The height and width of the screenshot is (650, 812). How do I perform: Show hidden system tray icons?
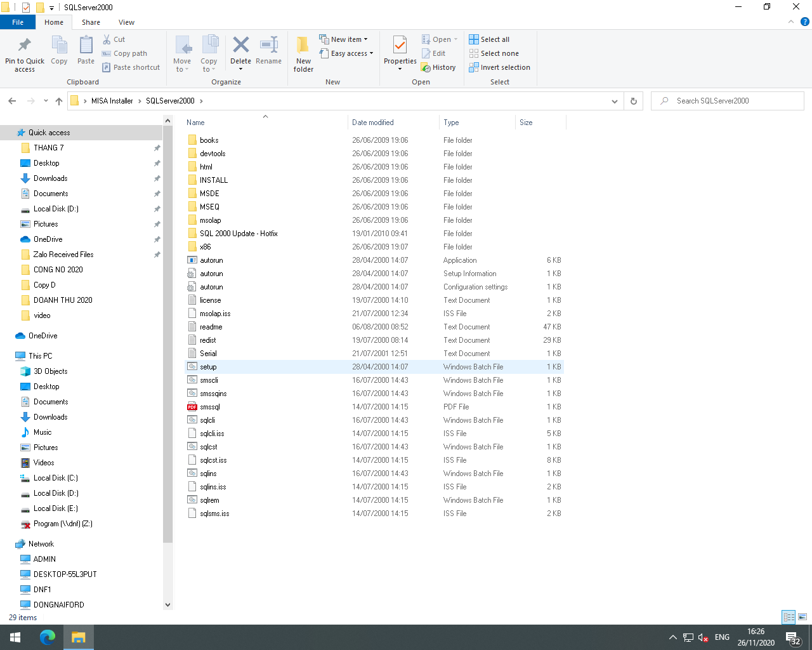(672, 637)
